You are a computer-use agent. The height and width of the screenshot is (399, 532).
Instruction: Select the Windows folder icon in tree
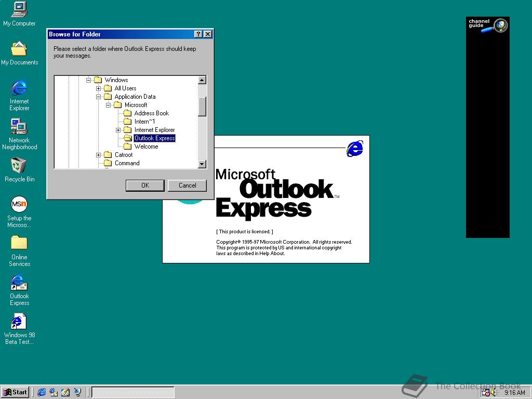tap(98, 80)
